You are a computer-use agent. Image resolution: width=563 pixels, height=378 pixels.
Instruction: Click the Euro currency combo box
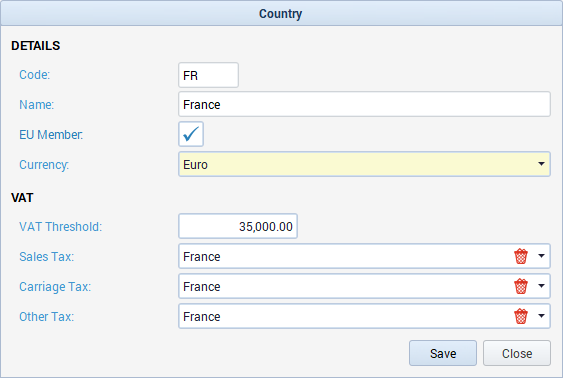coord(364,164)
